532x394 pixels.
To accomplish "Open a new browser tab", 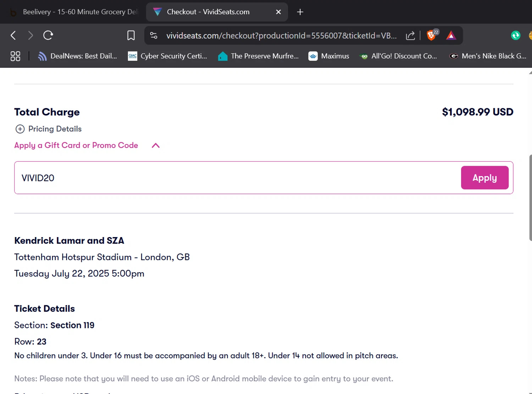I will pos(300,12).
